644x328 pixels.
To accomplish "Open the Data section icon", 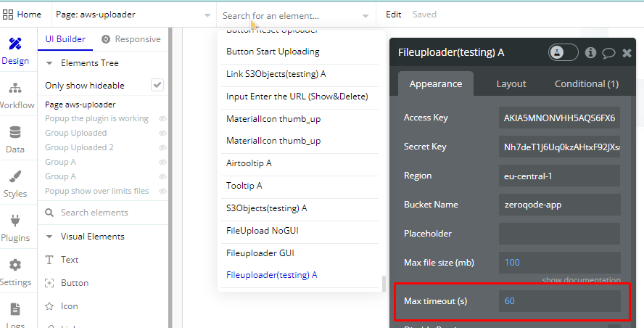I will click(15, 132).
